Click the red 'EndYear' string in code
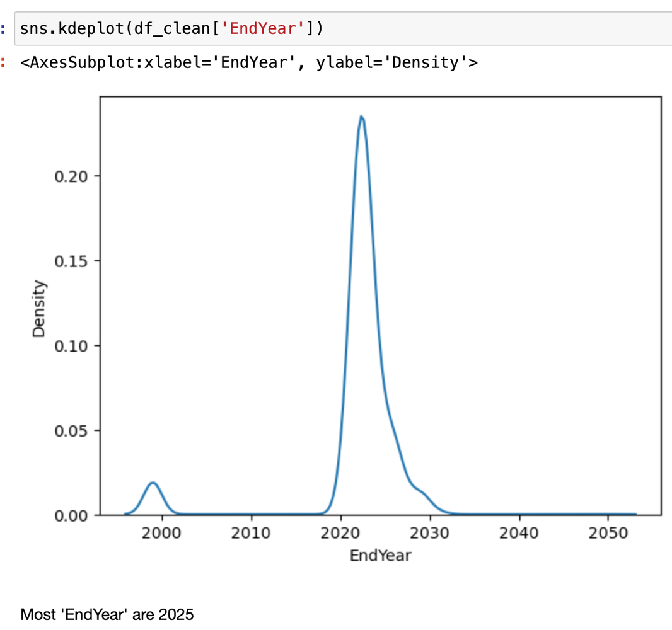Image resolution: width=672 pixels, height=630 pixels. (x=280, y=29)
